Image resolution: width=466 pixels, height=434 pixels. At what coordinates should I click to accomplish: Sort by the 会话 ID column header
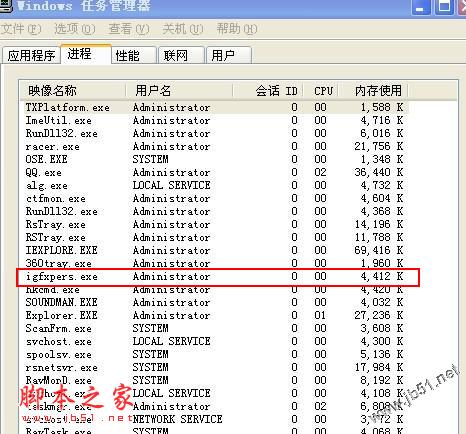[x=268, y=91]
